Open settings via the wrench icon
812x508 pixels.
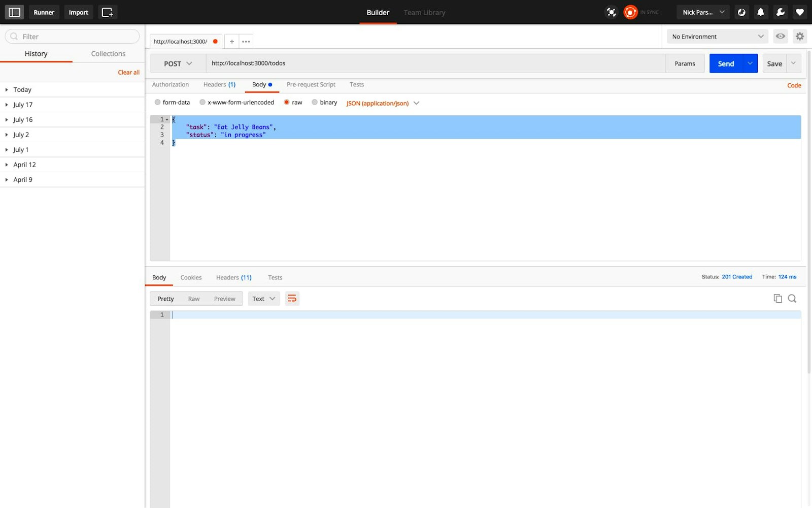[x=780, y=12]
